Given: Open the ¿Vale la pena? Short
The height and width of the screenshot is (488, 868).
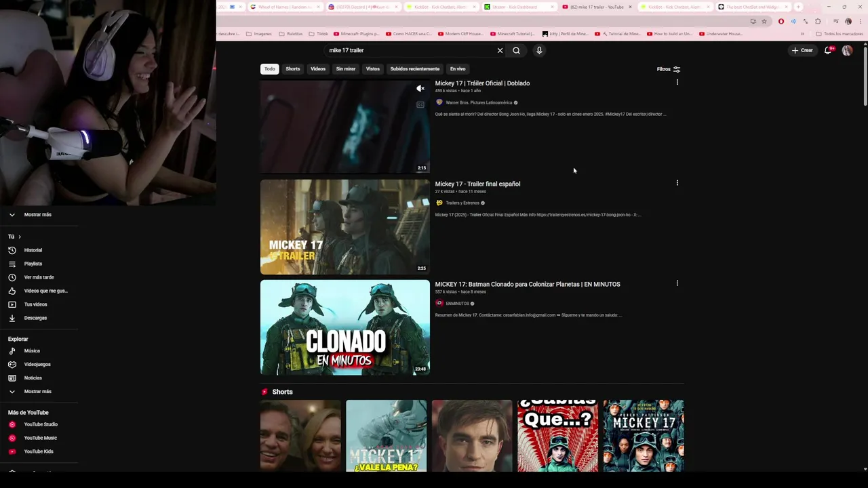Looking at the screenshot, I should [x=387, y=436].
